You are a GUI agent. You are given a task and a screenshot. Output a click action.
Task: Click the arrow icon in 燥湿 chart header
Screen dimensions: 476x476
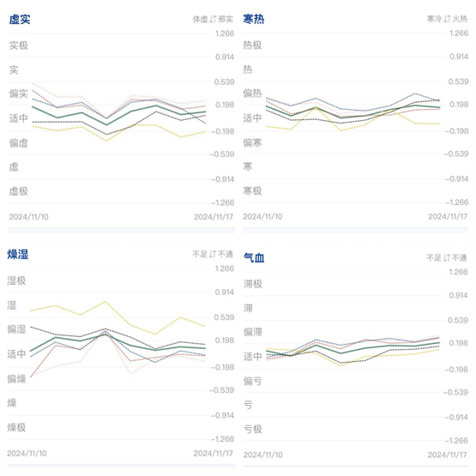213,254
